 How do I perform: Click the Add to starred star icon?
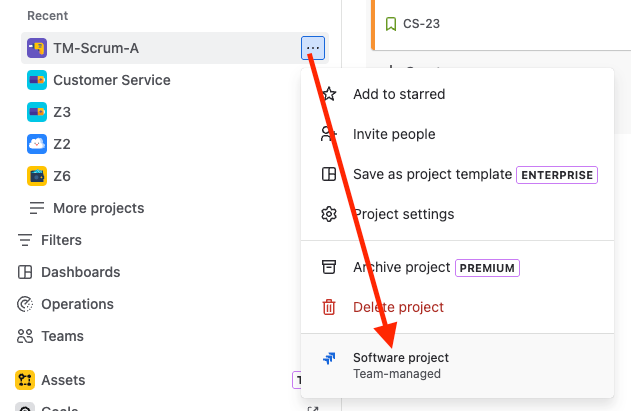(x=329, y=94)
